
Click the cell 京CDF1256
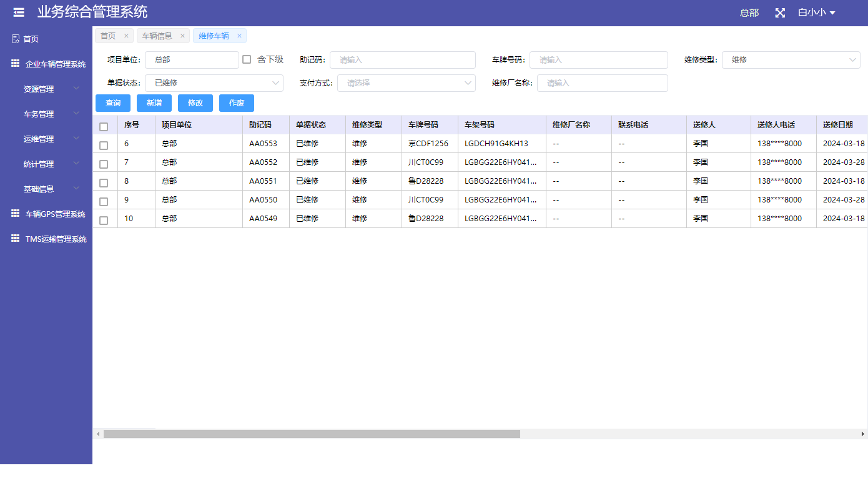coord(428,144)
